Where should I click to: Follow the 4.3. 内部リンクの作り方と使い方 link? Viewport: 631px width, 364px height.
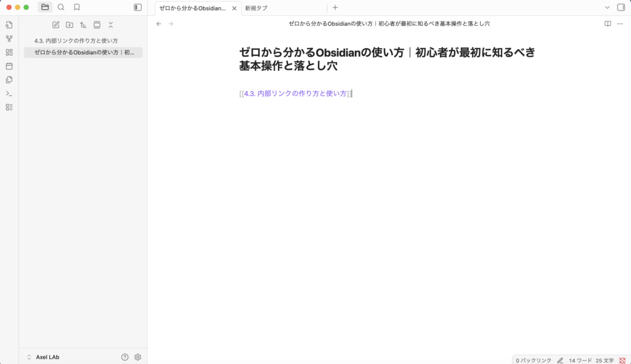295,94
